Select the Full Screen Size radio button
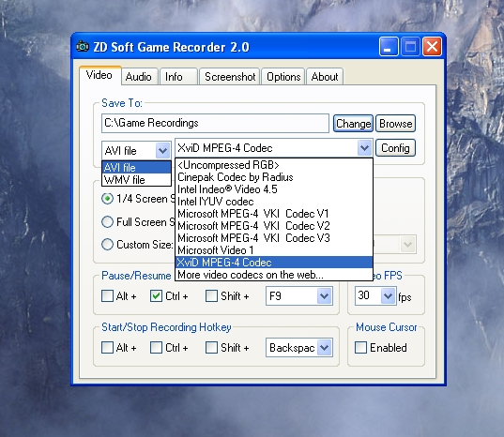This screenshot has width=504, height=437. tap(107, 222)
